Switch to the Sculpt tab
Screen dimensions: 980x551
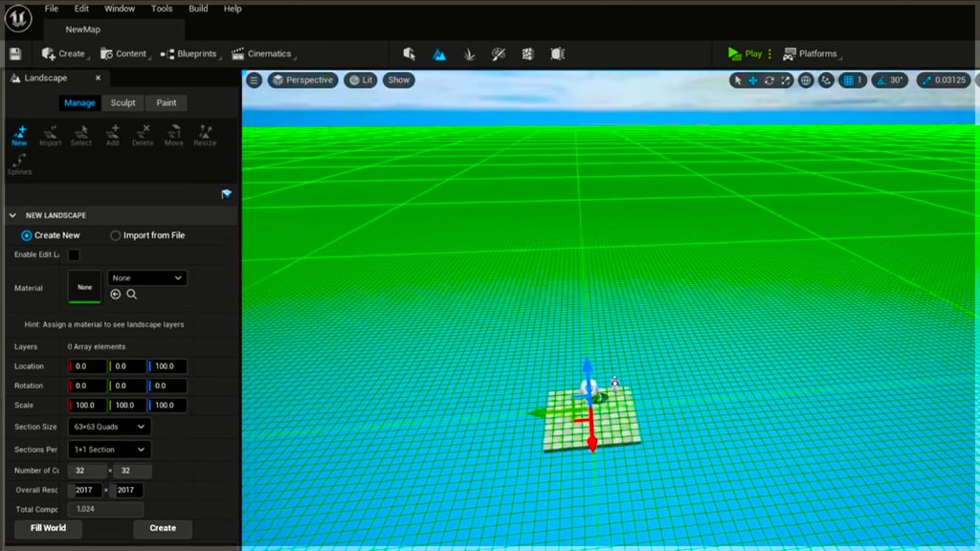pyautogui.click(x=123, y=103)
